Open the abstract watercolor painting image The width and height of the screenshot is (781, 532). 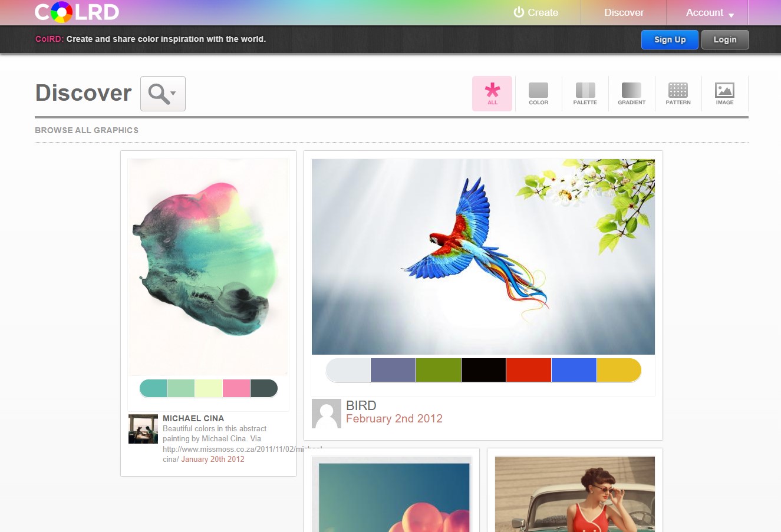[208, 266]
